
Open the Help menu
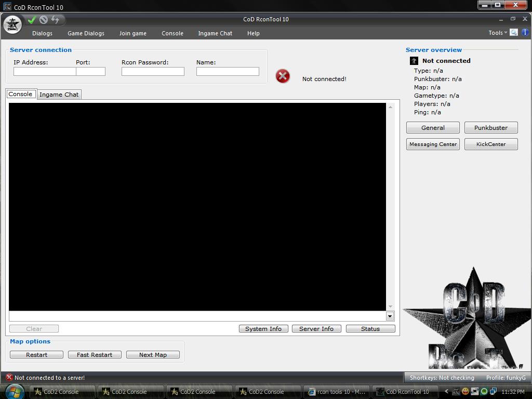(x=253, y=33)
